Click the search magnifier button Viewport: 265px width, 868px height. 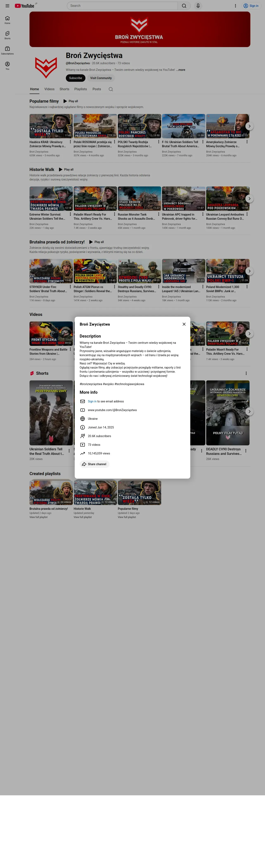(184, 6)
